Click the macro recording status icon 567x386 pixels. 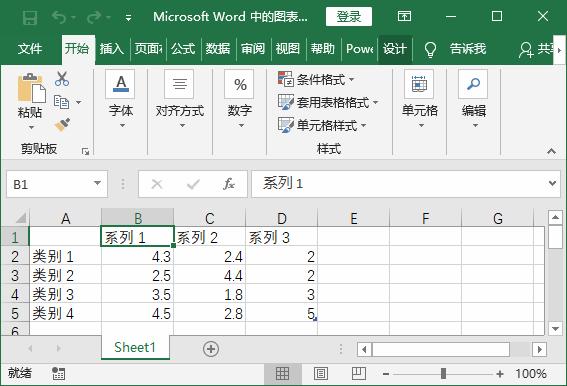click(x=58, y=374)
